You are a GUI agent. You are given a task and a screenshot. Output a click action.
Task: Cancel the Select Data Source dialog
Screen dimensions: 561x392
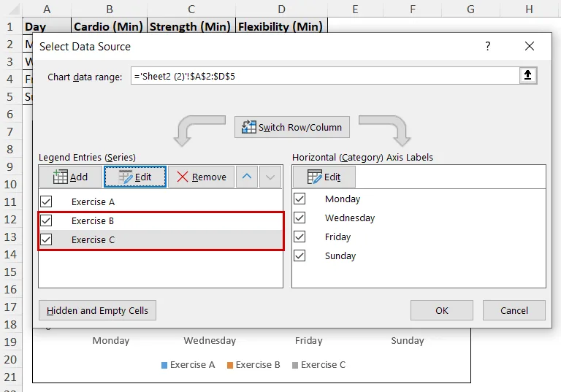(x=514, y=310)
